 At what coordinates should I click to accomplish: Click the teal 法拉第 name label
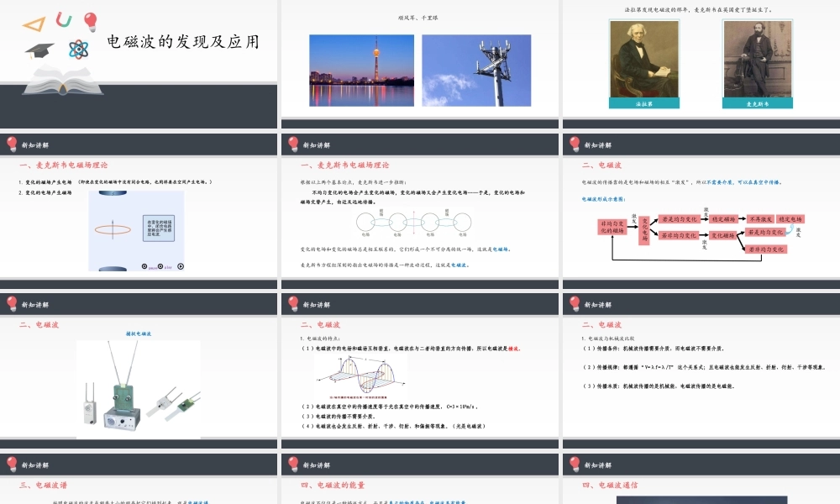(x=644, y=103)
